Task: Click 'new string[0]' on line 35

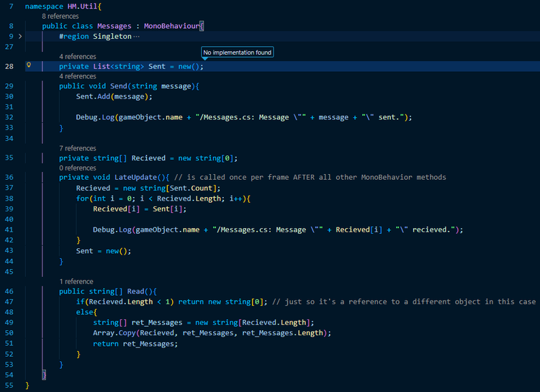Action: click(206, 158)
